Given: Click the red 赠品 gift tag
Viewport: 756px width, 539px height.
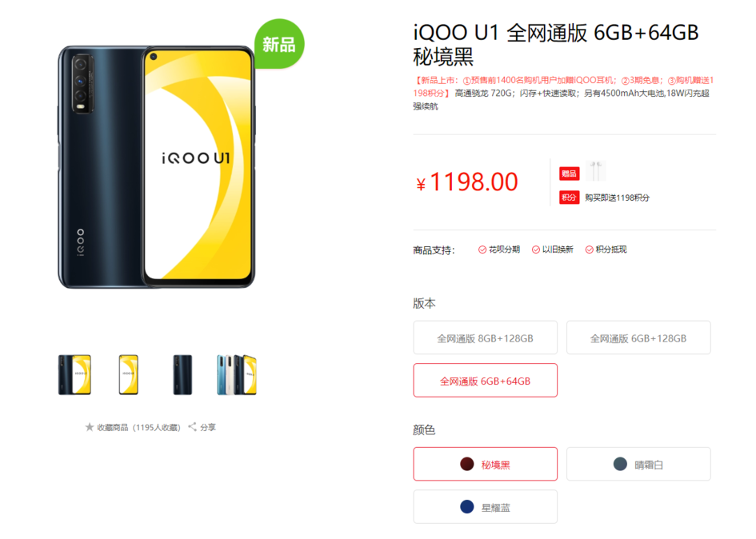Looking at the screenshot, I should click(x=569, y=174).
